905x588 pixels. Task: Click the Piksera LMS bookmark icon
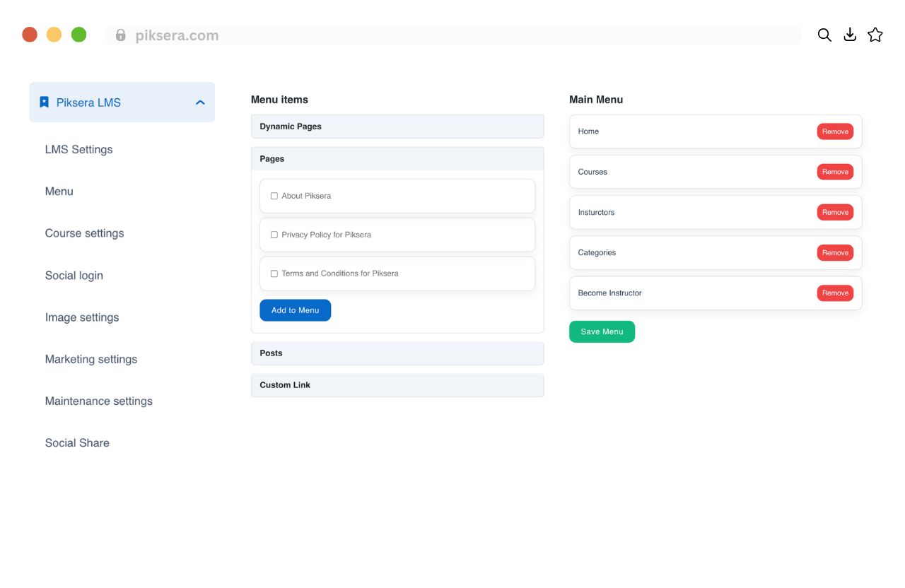click(44, 102)
